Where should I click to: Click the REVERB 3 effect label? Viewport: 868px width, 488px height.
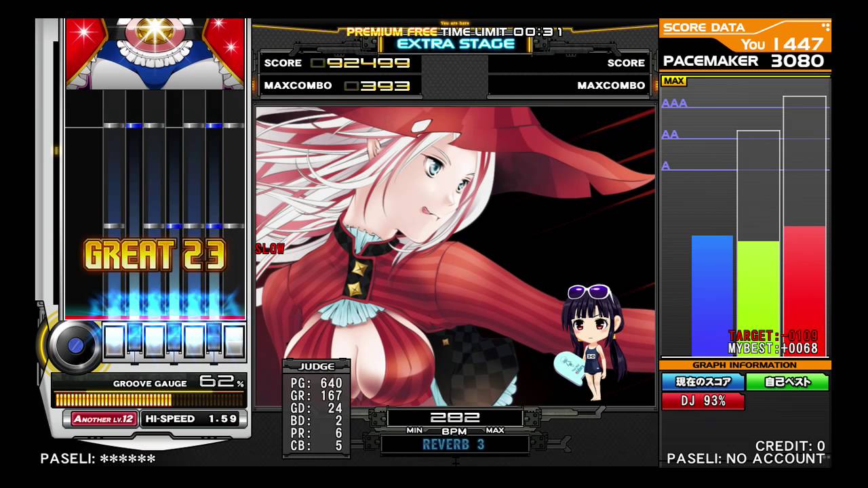tap(454, 445)
